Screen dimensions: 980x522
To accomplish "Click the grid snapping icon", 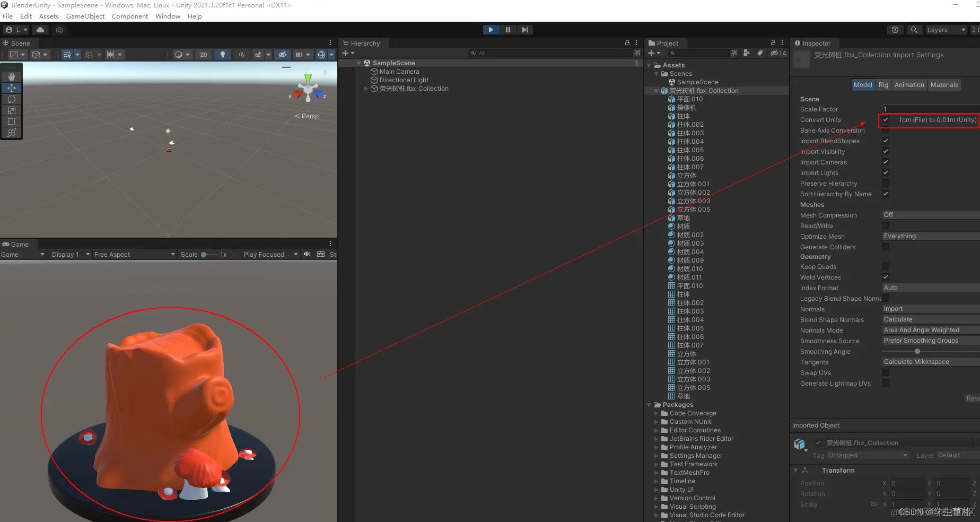I will 89,55.
